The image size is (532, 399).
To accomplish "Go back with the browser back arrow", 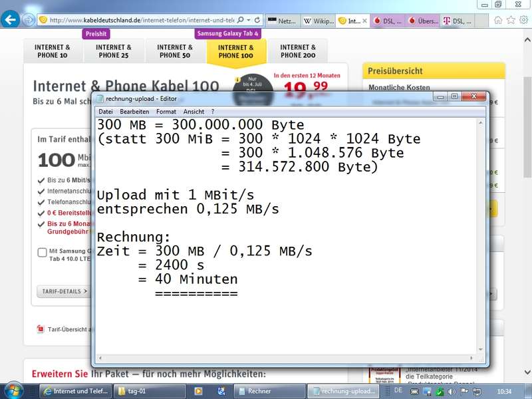I will click(x=10, y=20).
